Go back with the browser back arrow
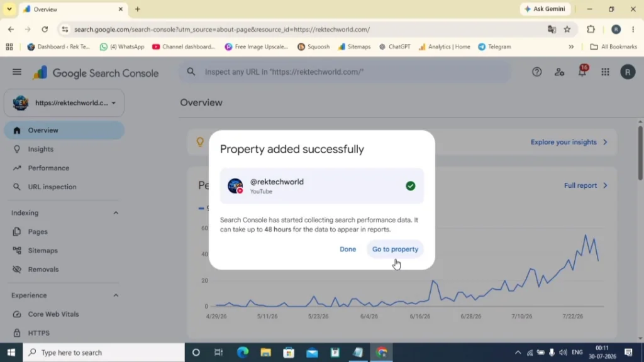The height and width of the screenshot is (362, 644). pyautogui.click(x=11, y=29)
